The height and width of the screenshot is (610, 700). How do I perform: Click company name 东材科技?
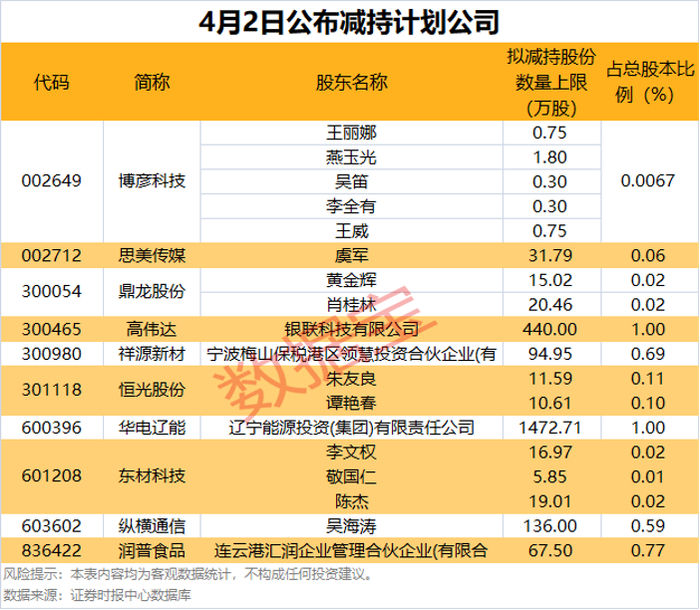[x=152, y=476]
